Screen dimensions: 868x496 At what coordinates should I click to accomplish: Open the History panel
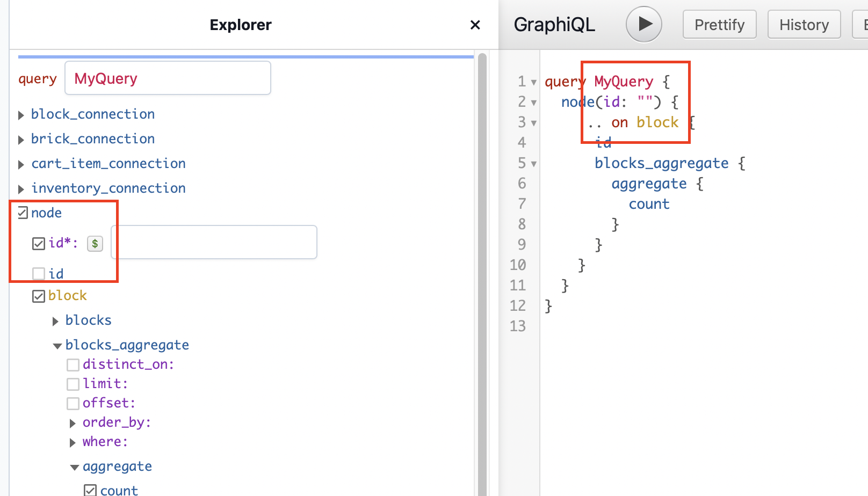(x=804, y=25)
